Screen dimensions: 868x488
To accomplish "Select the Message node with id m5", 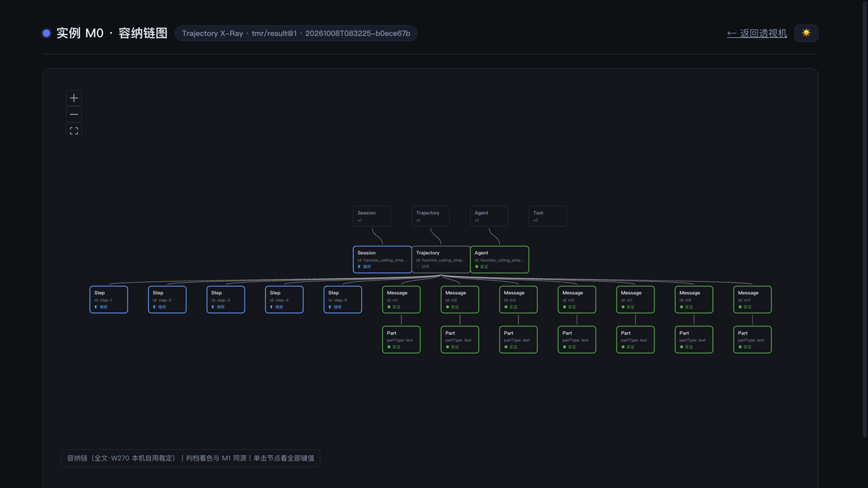I will click(x=577, y=300).
